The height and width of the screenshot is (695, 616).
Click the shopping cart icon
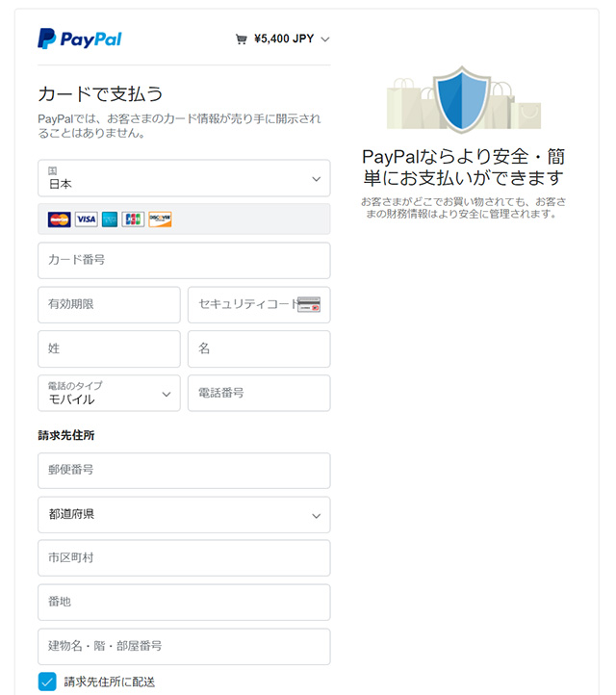241,39
